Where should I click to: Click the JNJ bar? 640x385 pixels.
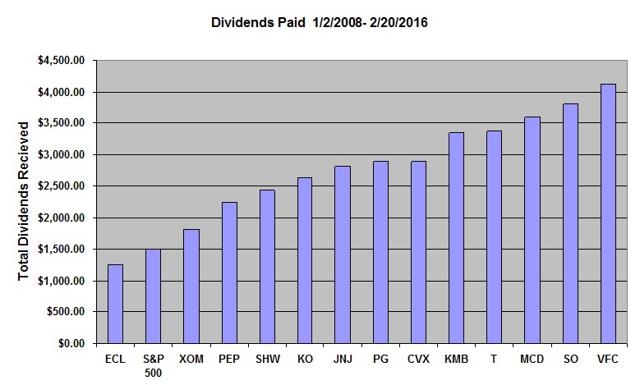tap(342, 255)
